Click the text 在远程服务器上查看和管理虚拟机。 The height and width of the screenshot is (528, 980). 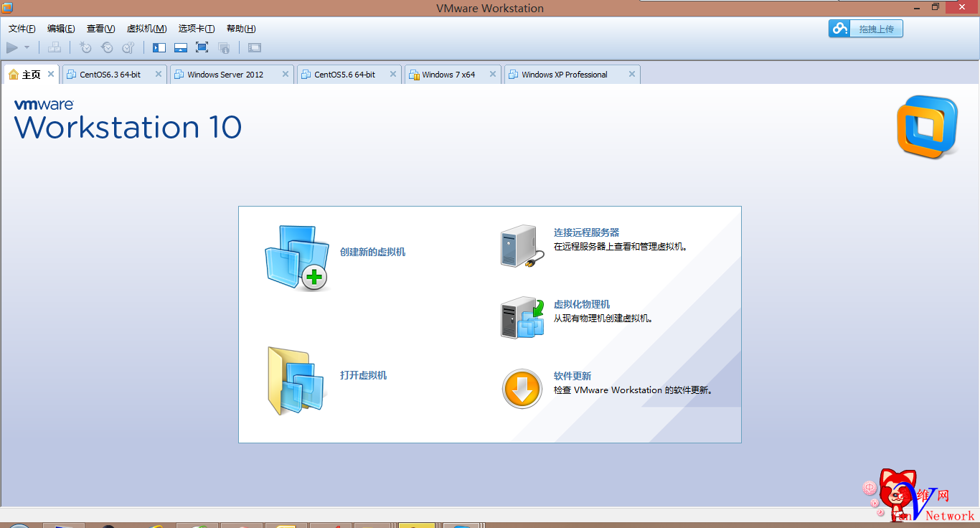(621, 247)
